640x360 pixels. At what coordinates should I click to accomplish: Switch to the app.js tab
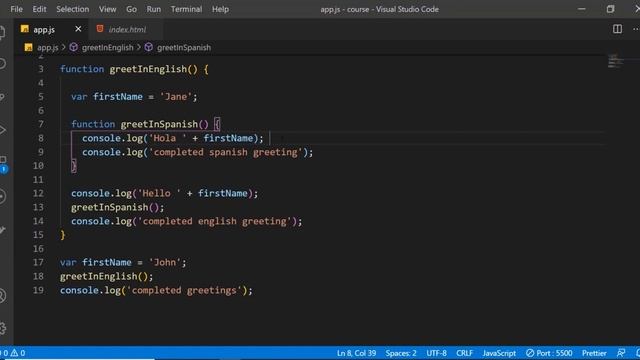point(44,29)
